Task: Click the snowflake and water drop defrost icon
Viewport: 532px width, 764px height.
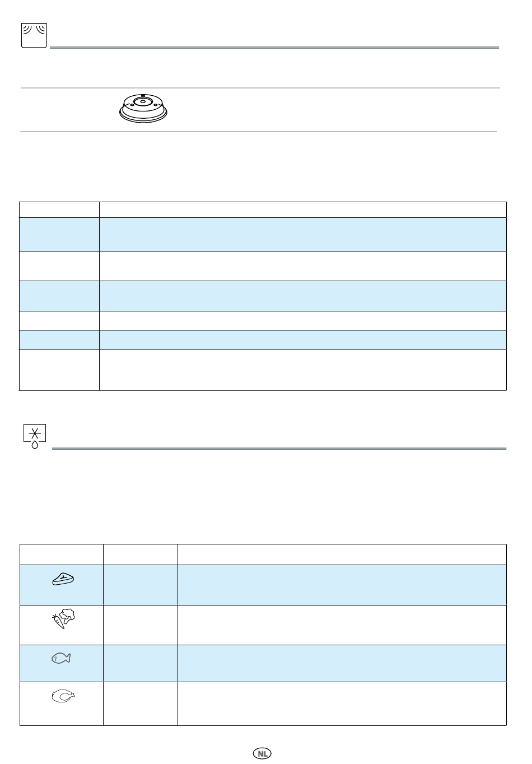Action: pyautogui.click(x=34, y=437)
